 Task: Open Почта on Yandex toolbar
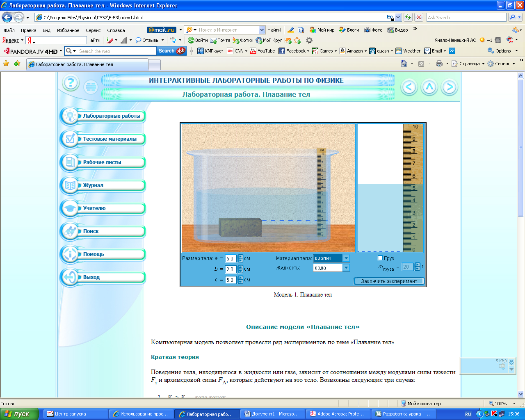(x=221, y=40)
